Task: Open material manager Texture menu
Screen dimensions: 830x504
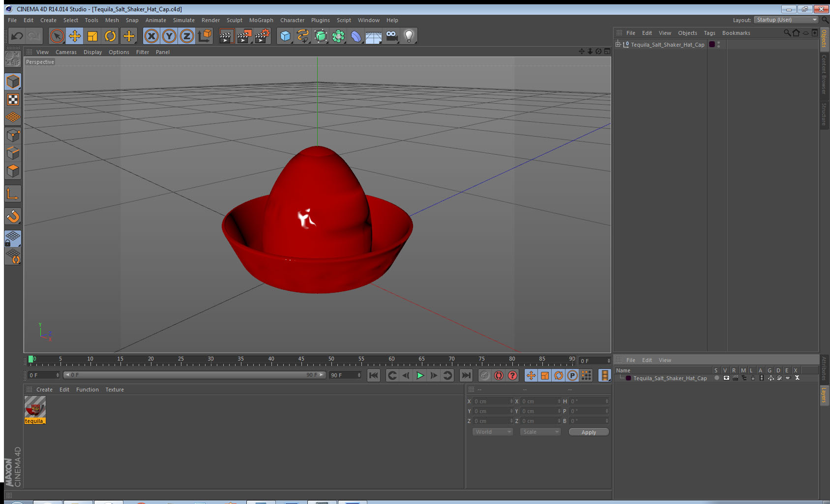Action: pos(115,390)
